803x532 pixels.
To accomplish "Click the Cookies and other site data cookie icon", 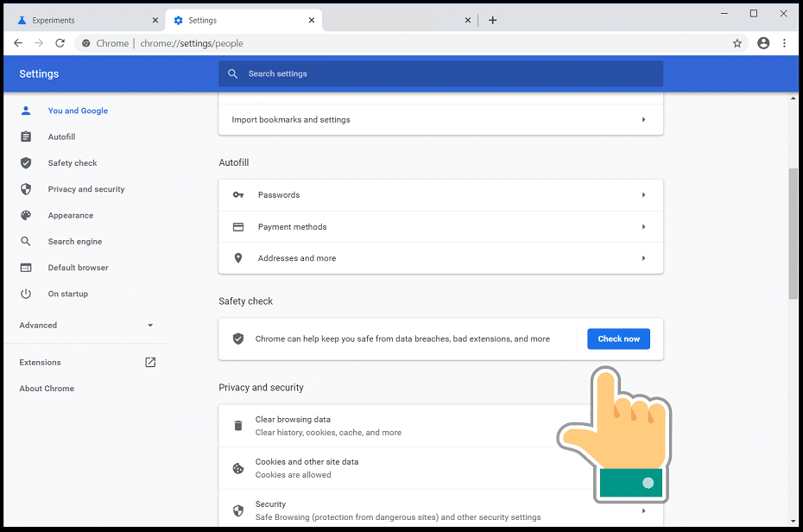I will [x=238, y=468].
